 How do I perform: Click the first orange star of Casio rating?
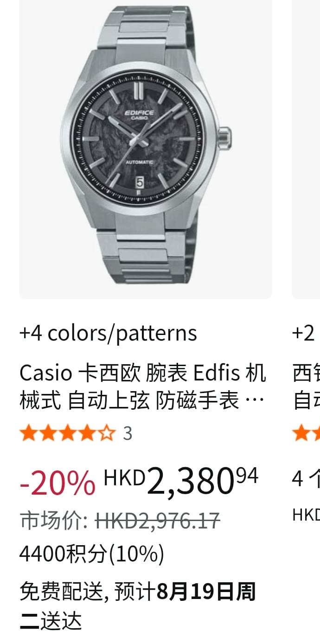pos(28,433)
